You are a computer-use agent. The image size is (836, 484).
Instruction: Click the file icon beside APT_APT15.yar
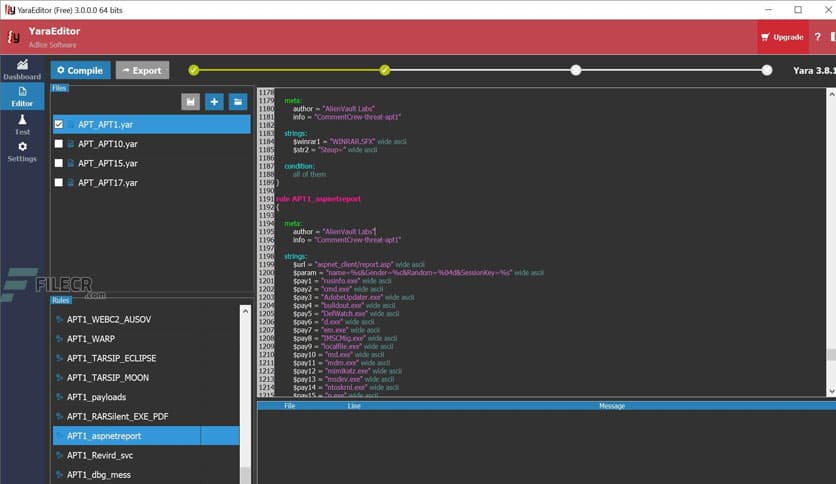coord(70,163)
